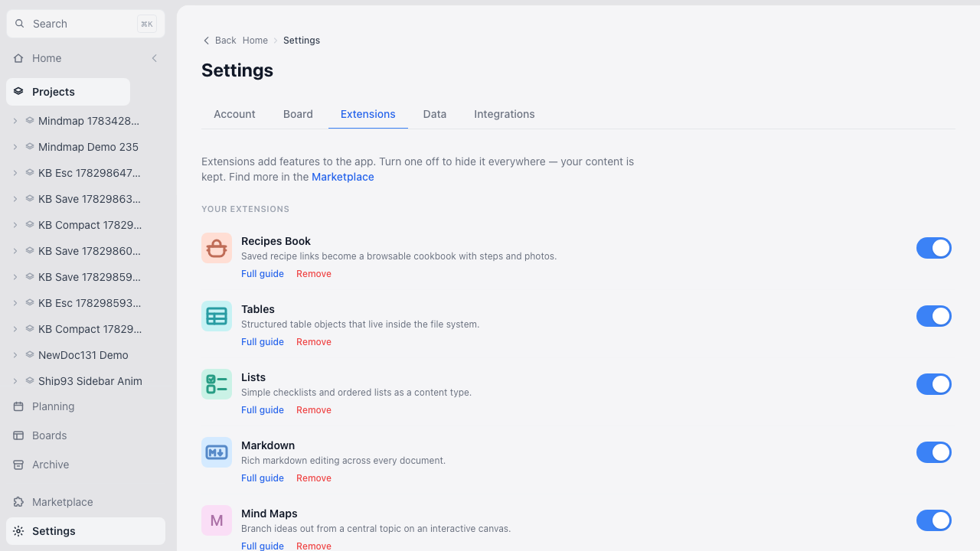
Task: Click the Marketplace puzzle icon
Action: pos(18,502)
